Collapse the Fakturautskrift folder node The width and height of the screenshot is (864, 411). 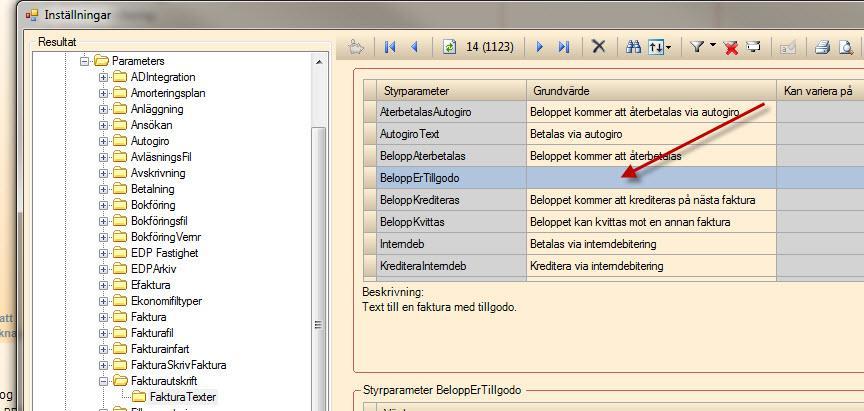click(103, 381)
